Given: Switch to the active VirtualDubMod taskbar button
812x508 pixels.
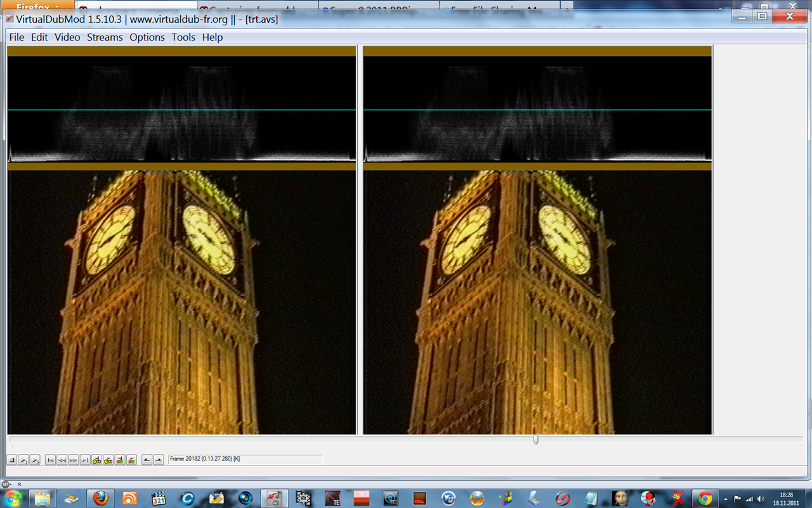Looking at the screenshot, I should coord(275,498).
